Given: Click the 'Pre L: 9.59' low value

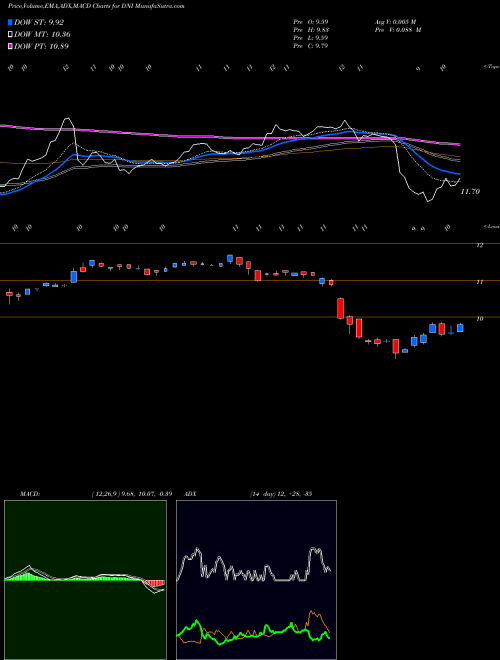Looking at the screenshot, I should tap(311, 38).
